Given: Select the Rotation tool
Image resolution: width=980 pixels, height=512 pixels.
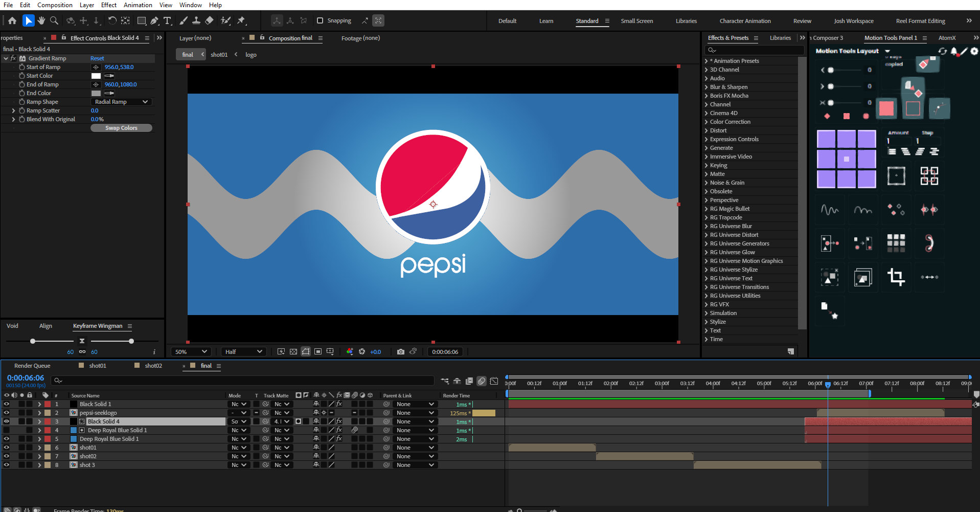Looking at the screenshot, I should 112,21.
